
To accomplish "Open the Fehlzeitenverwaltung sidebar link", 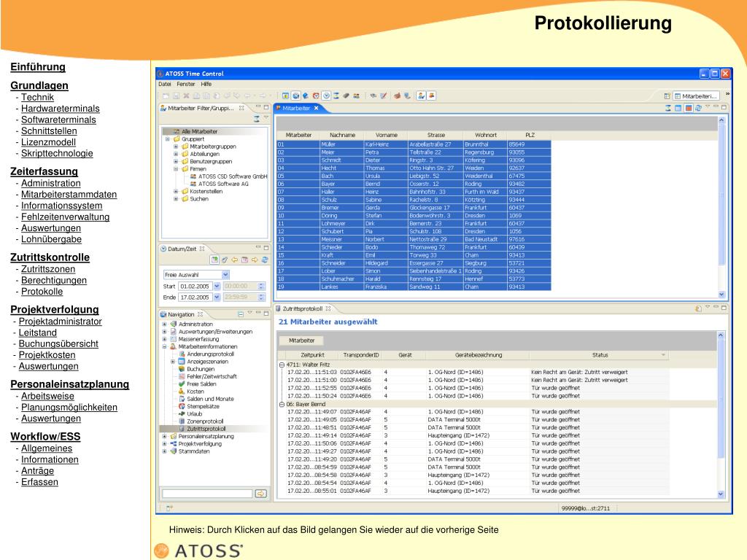I will coord(65,217).
